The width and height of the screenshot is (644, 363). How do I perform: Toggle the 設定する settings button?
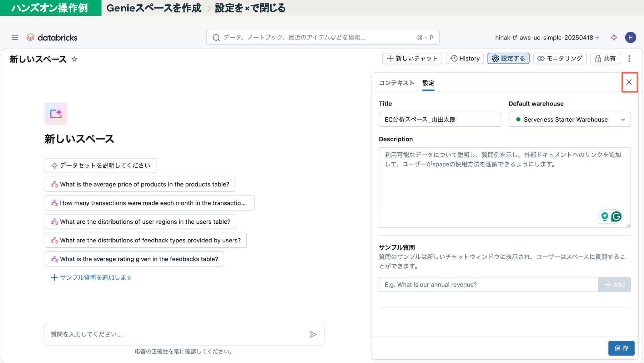click(508, 58)
